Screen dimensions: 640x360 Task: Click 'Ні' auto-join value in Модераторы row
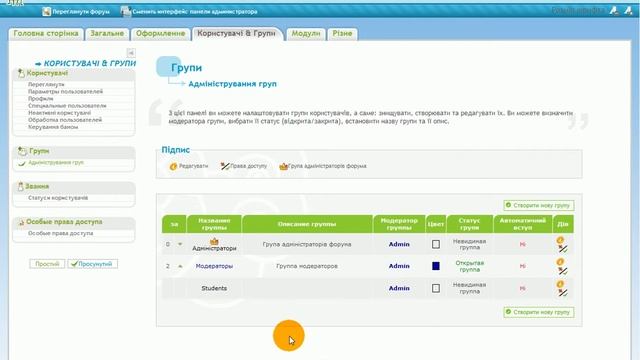522,266
